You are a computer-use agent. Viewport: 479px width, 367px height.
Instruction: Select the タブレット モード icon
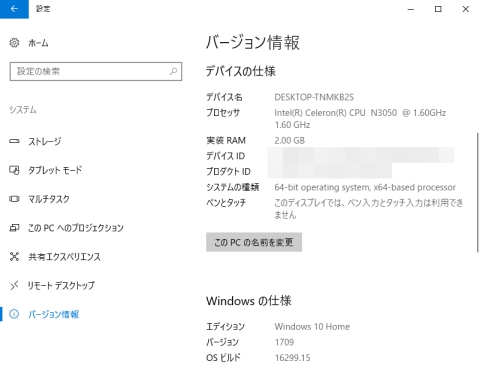(14, 170)
